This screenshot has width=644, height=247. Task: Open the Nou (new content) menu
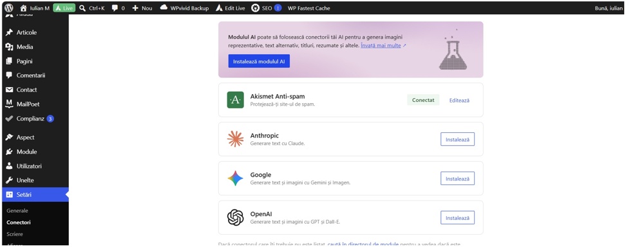pos(142,8)
